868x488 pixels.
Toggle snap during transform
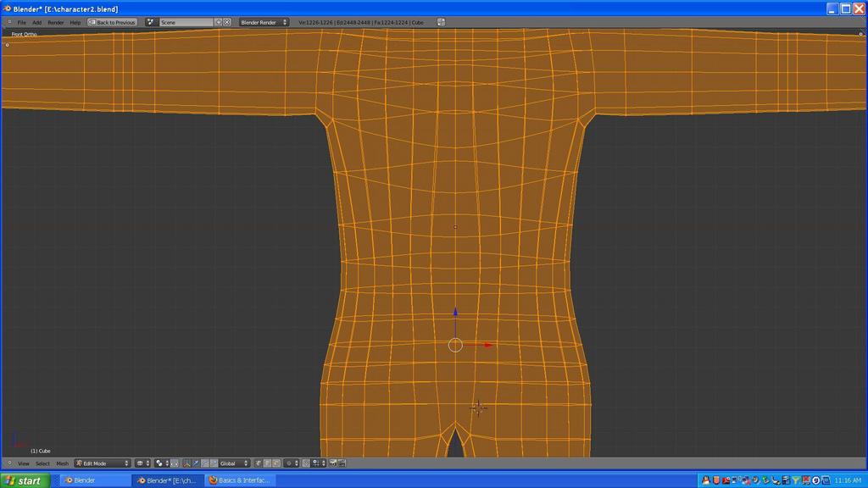click(306, 463)
